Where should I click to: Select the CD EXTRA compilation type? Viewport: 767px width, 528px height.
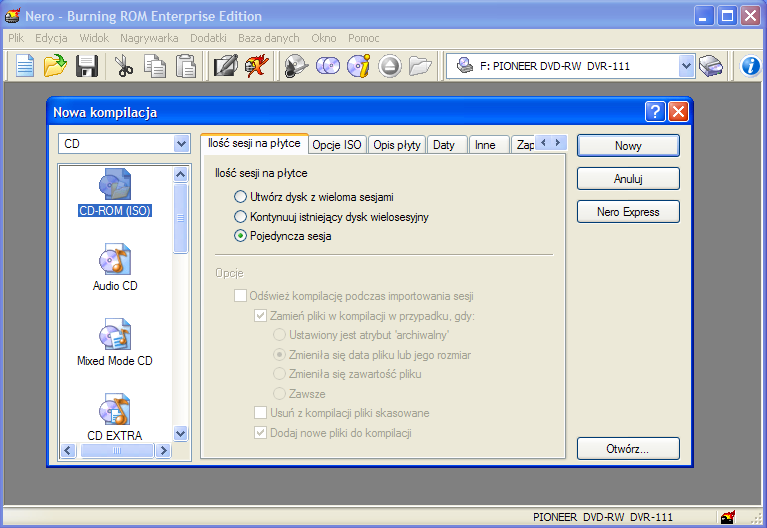tap(115, 417)
